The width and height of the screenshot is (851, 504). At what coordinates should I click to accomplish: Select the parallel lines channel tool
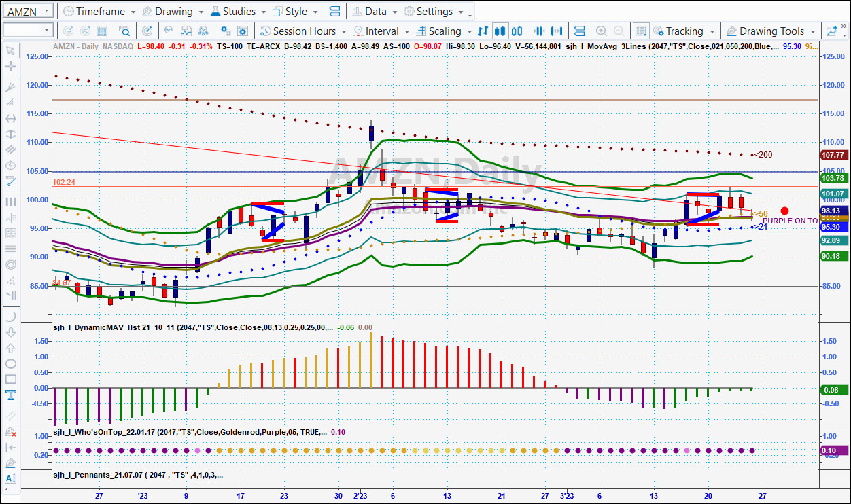pyautogui.click(x=10, y=150)
